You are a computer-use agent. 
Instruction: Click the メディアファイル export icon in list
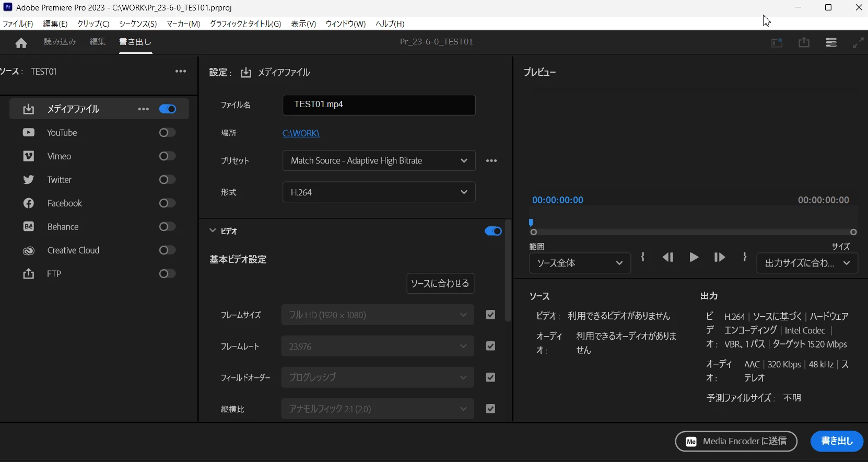click(x=29, y=109)
